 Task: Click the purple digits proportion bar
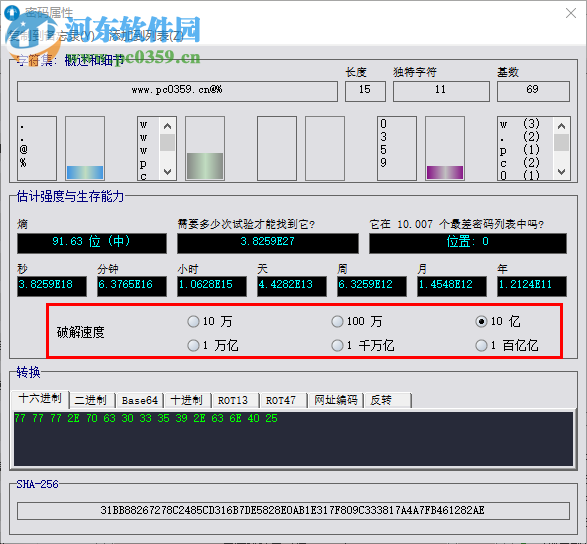tap(445, 172)
